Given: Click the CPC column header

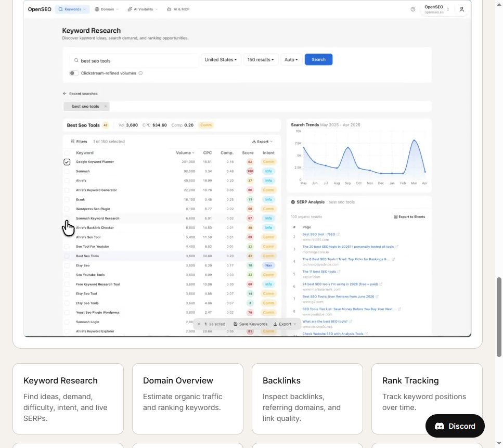Looking at the screenshot, I should pos(207,153).
